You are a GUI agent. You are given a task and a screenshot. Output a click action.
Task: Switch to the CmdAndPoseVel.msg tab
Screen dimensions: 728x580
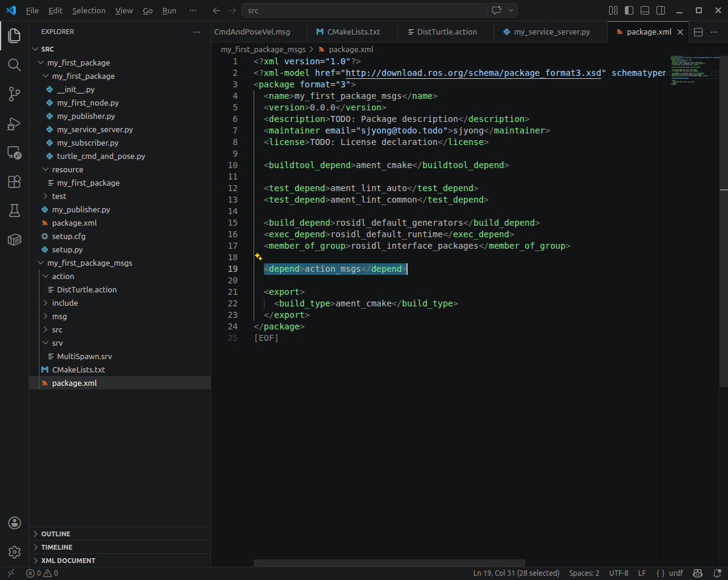[259, 32]
